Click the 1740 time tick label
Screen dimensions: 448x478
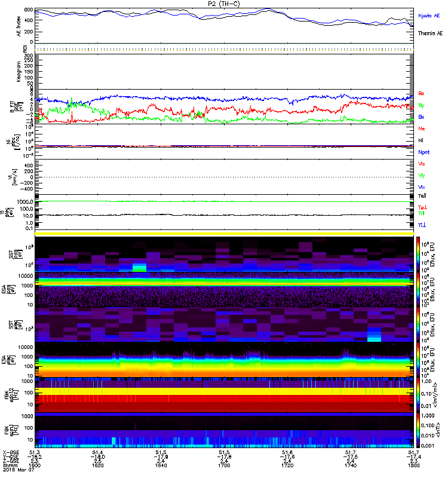click(351, 465)
